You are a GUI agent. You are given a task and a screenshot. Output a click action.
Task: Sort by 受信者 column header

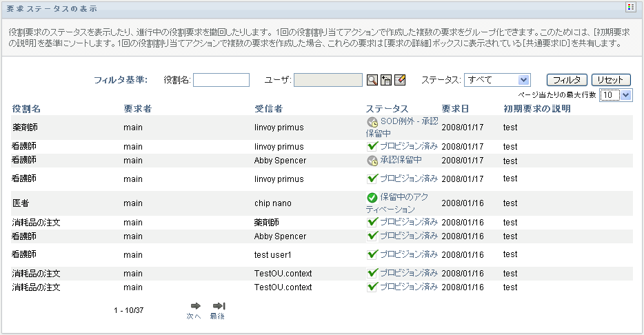(x=268, y=109)
